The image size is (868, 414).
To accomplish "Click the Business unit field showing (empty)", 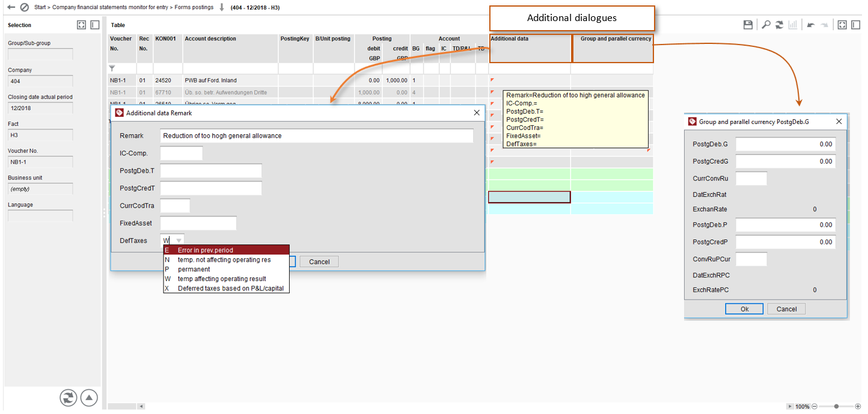I will (40, 189).
